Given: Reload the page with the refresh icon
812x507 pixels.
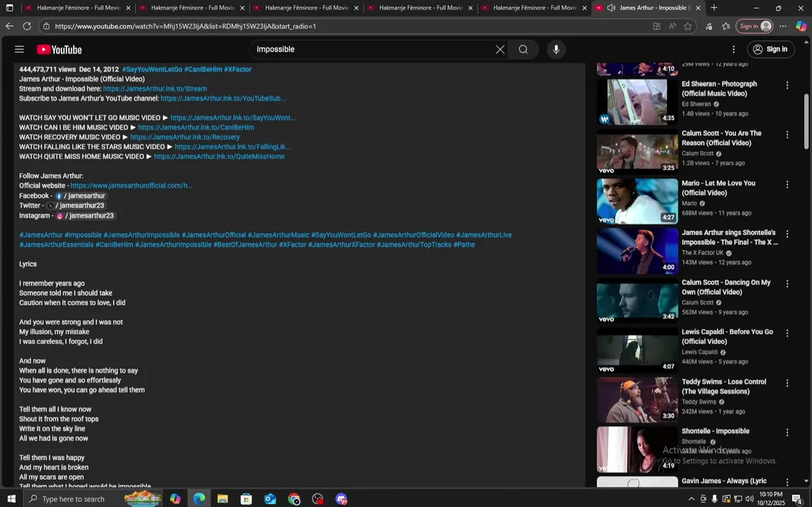Looking at the screenshot, I should coord(27,26).
